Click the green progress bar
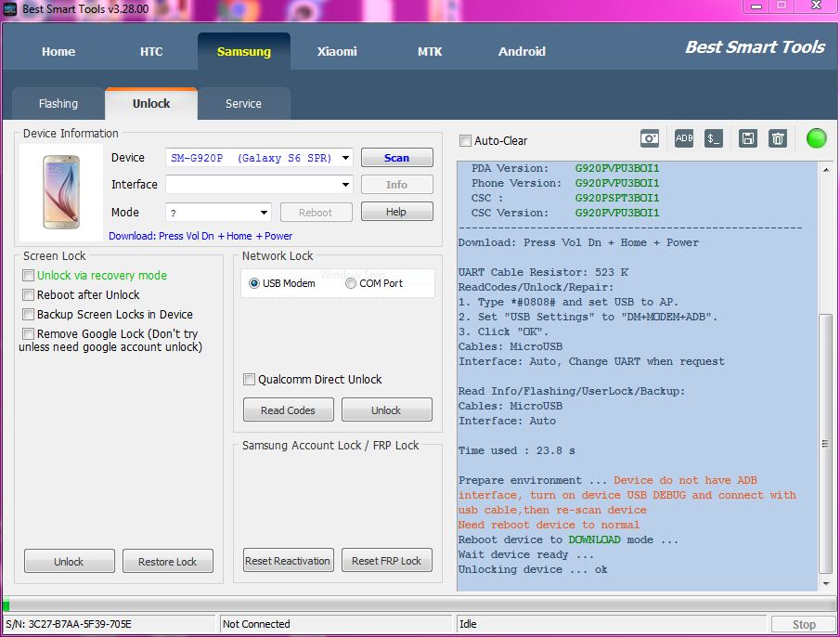Image resolution: width=840 pixels, height=637 pixels. 420,605
